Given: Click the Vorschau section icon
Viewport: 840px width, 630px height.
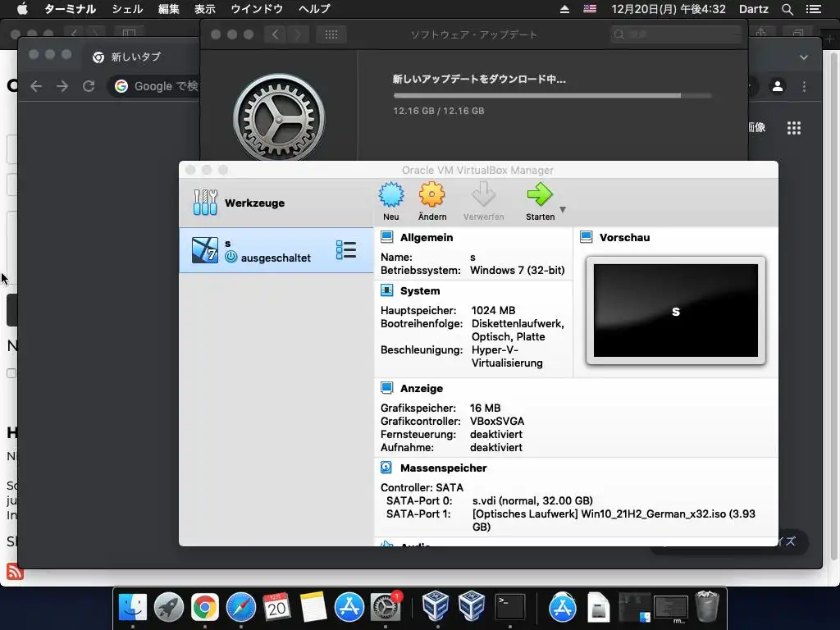Looking at the screenshot, I should click(x=586, y=237).
